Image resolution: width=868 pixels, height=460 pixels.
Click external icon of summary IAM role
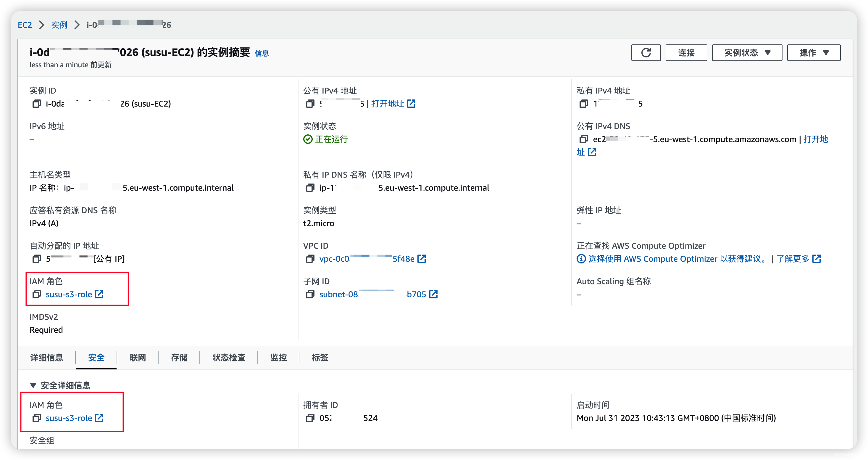[x=99, y=295]
